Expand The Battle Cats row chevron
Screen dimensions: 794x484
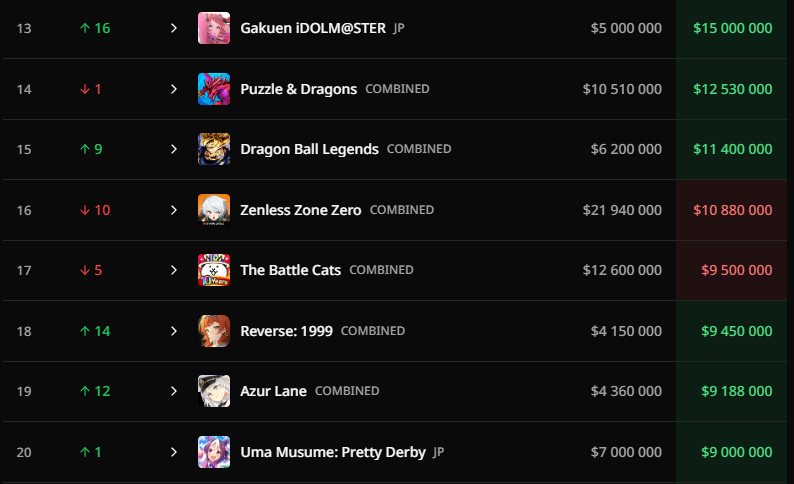[x=174, y=270]
